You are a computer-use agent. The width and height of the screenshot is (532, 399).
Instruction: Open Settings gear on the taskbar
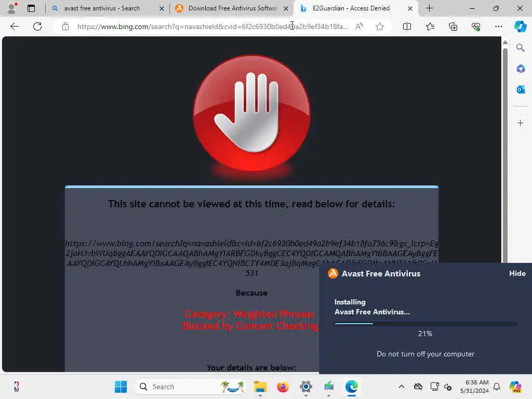305,387
